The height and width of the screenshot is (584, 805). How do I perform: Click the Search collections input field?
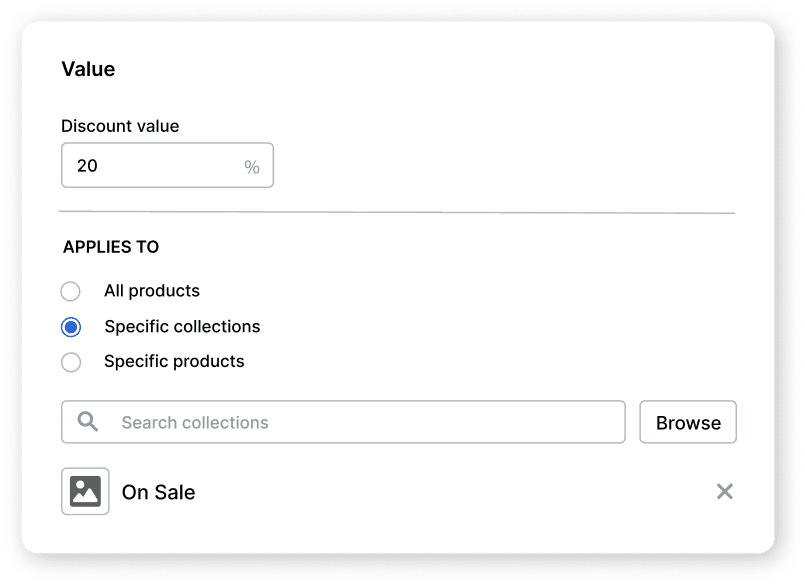tap(300, 422)
